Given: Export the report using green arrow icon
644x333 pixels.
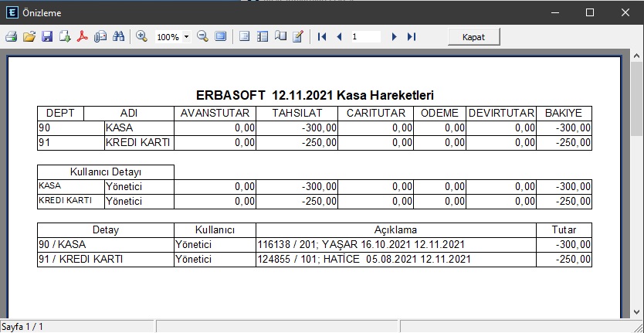Looking at the screenshot, I should 65,36.
